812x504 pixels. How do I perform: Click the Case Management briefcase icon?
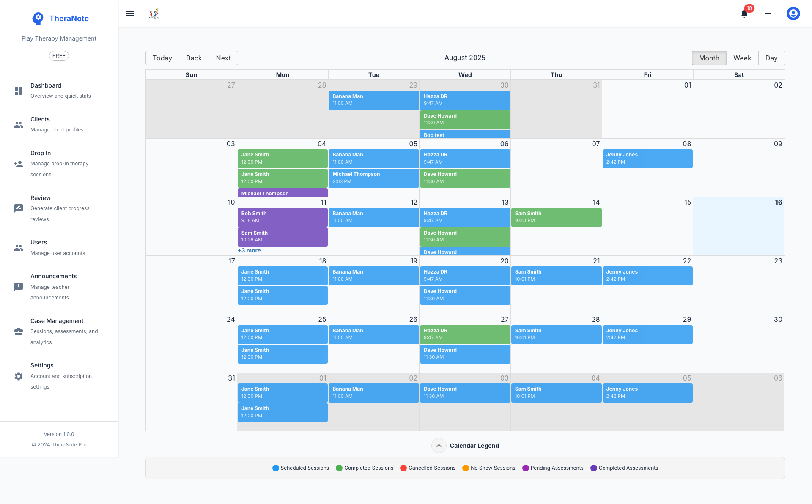19,331
